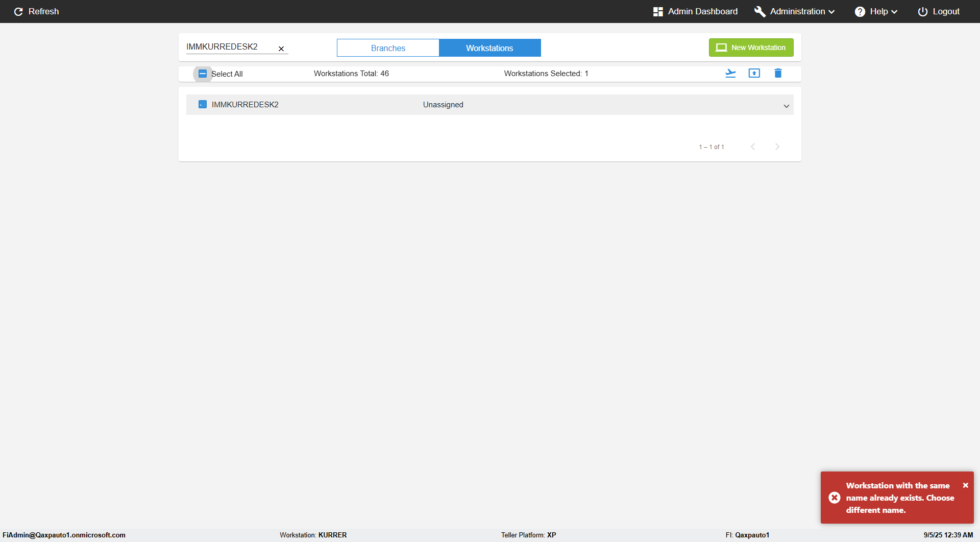The height and width of the screenshot is (542, 980).
Task: Delete selected workstations with trash icon
Action: (778, 73)
